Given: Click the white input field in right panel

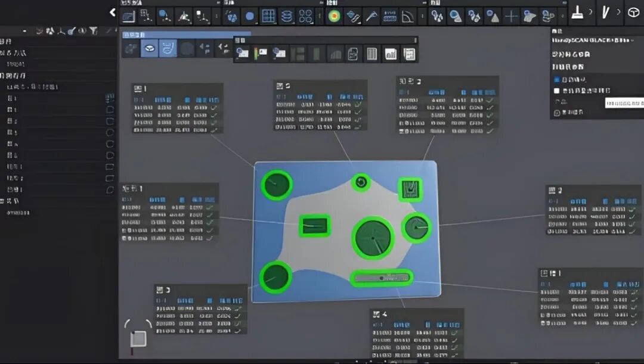Looking at the screenshot, I should (x=624, y=103).
